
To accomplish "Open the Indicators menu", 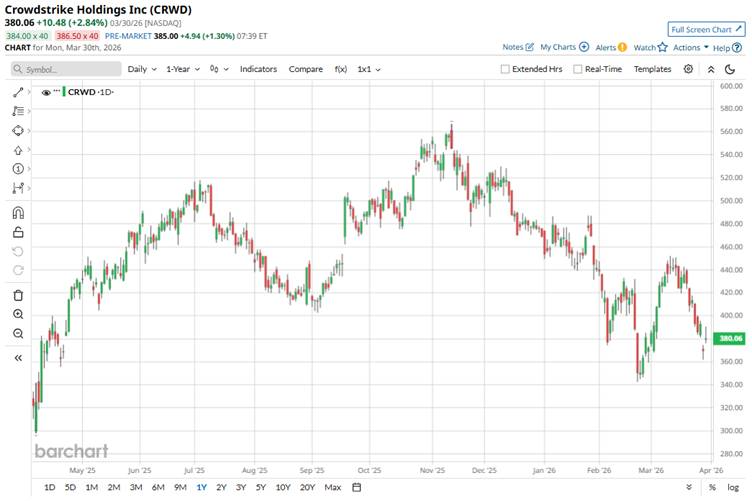I will tap(258, 69).
